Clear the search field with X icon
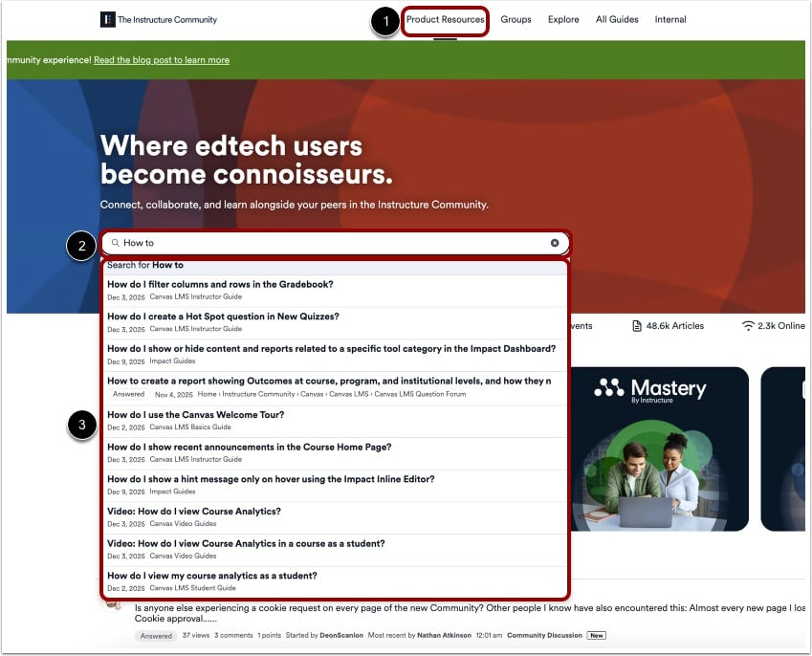The width and height of the screenshot is (812, 656). click(x=555, y=243)
